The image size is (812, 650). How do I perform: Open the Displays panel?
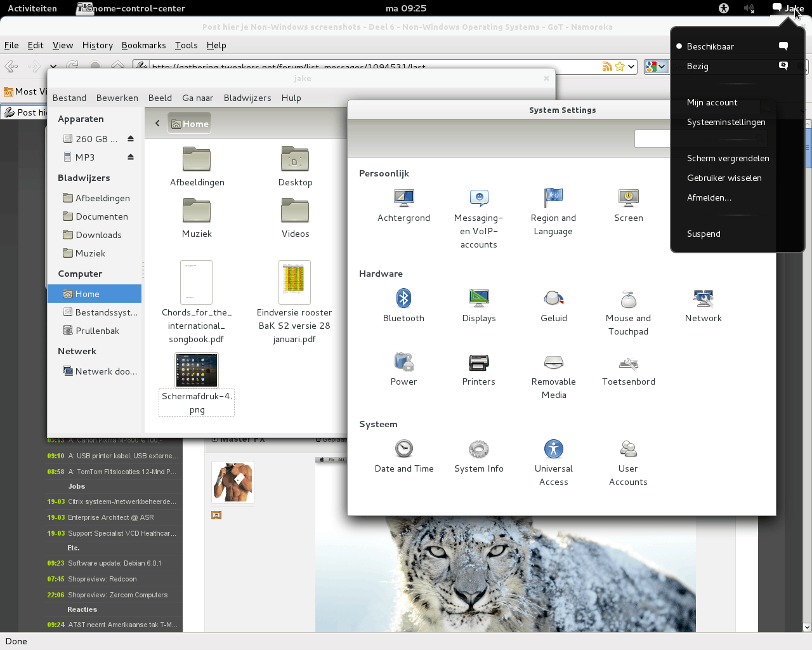coord(479,305)
